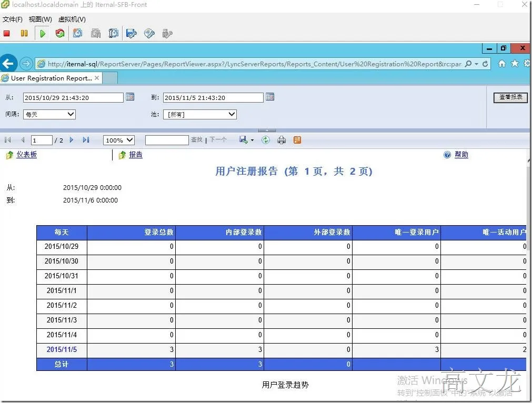This screenshot has width=532, height=403.
Task: Go forward in the browser
Action: pos(26,64)
